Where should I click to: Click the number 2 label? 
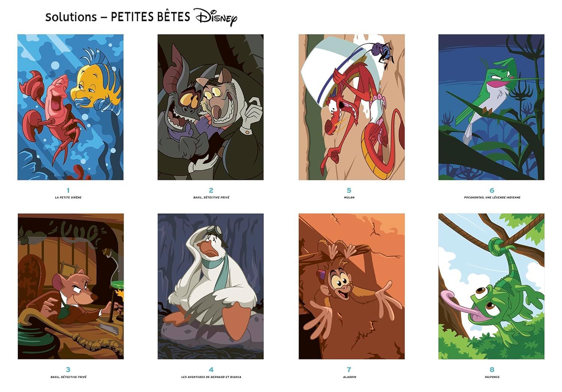pos(211,190)
